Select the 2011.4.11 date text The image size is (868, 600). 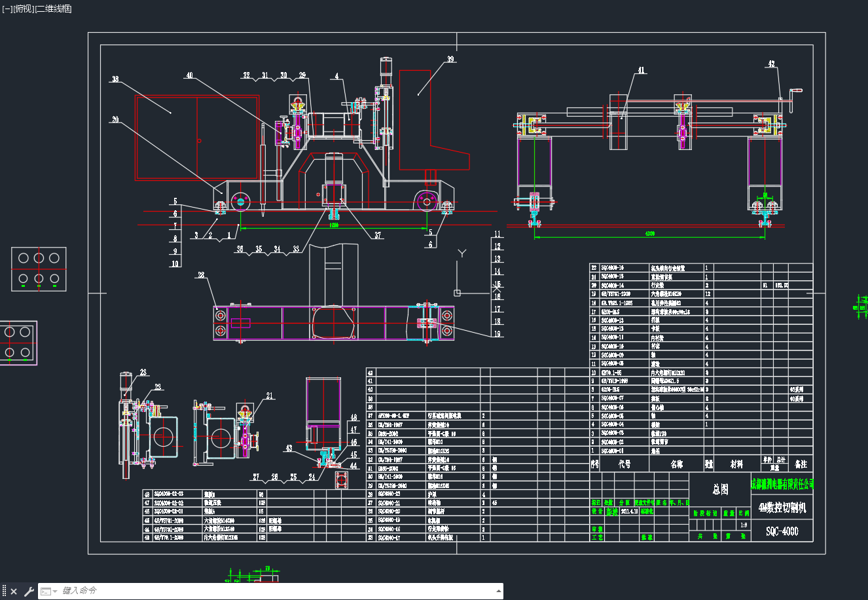628,512
